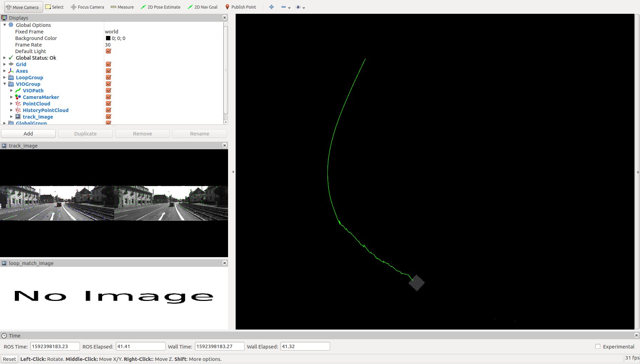This screenshot has height=364, width=640.
Task: Activate the 2D Pose Estimate tool
Action: click(160, 7)
